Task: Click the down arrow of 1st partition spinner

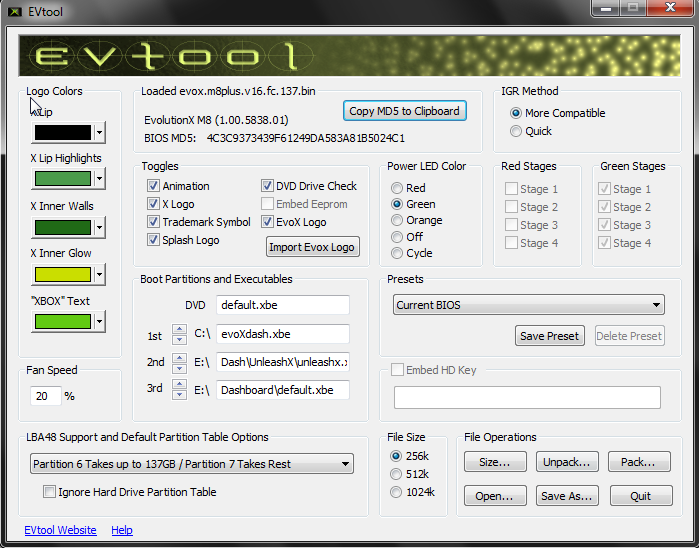Action: 179,340
